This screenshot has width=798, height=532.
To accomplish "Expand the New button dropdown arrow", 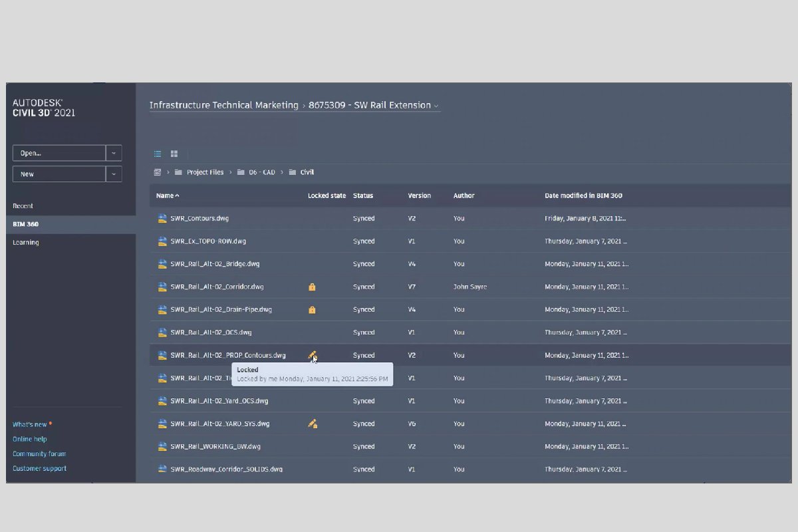I will pyautogui.click(x=114, y=174).
